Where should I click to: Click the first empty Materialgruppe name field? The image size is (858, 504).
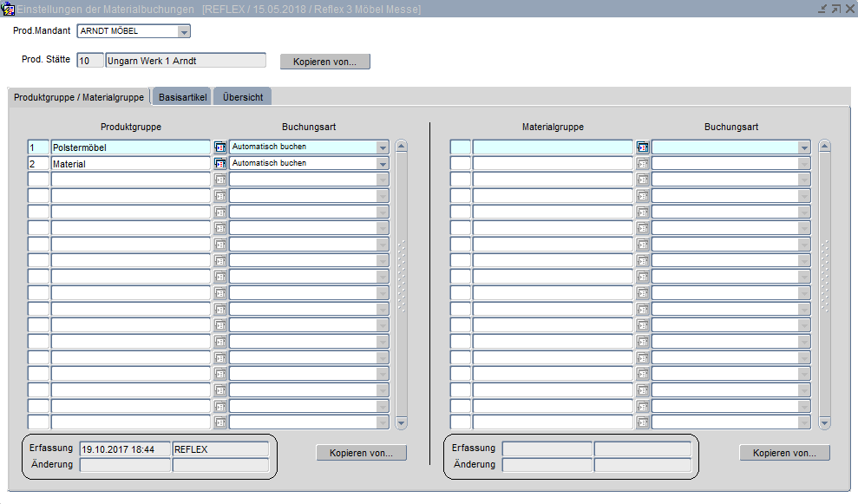click(x=552, y=147)
